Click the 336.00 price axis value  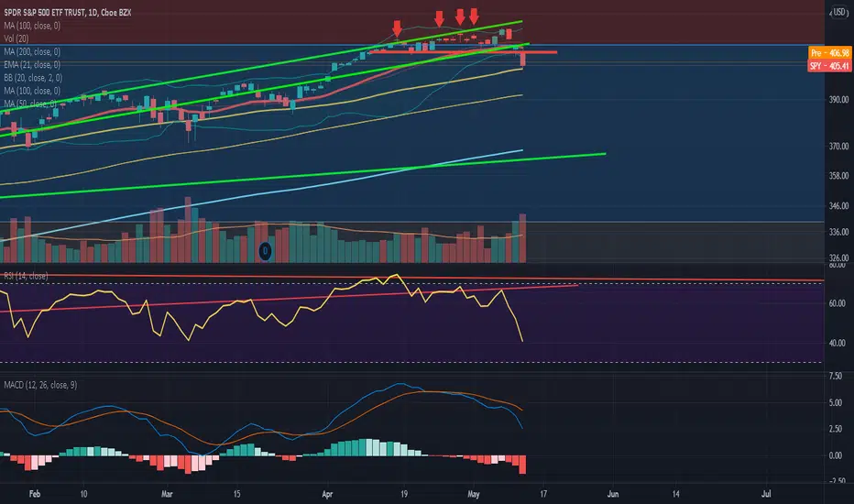click(838, 232)
